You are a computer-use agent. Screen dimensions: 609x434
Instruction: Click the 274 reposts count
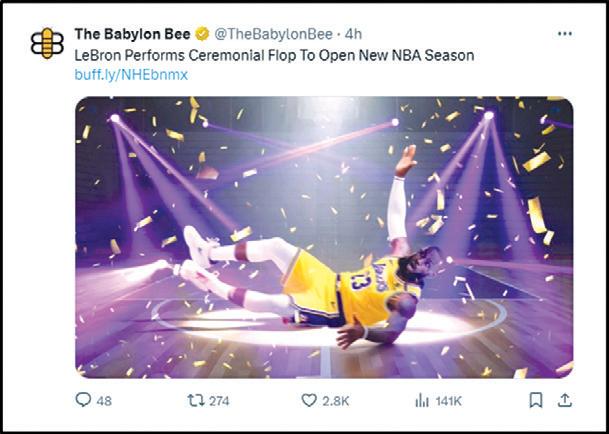pyautogui.click(x=218, y=401)
